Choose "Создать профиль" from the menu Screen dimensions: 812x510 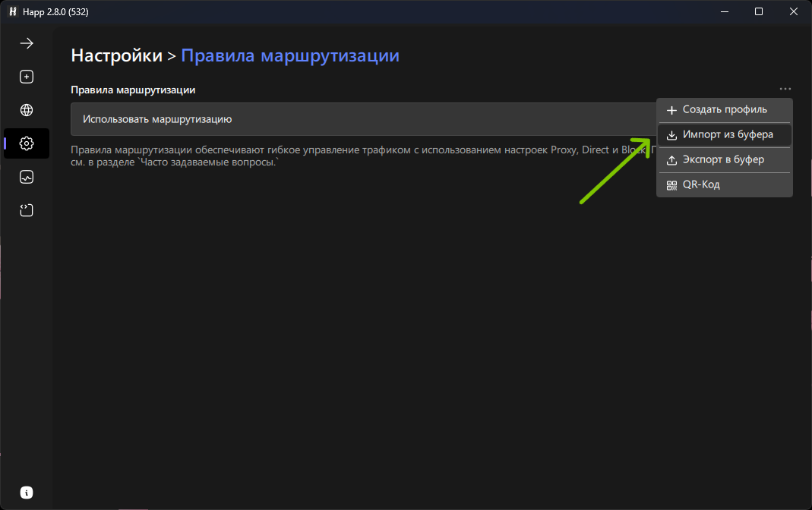724,110
